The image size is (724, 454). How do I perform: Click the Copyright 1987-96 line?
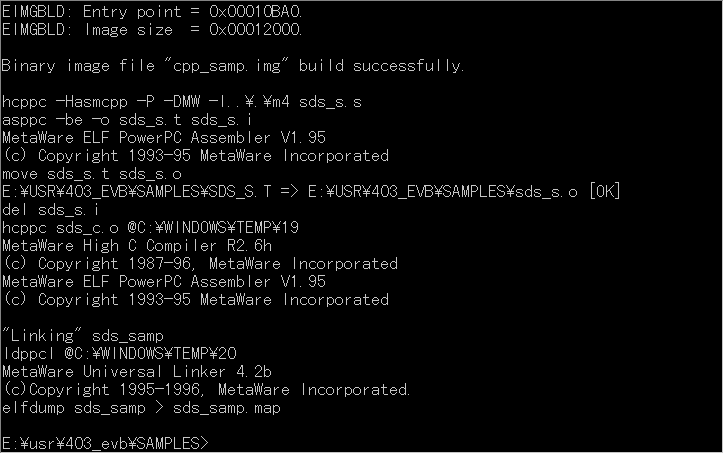click(x=200, y=264)
